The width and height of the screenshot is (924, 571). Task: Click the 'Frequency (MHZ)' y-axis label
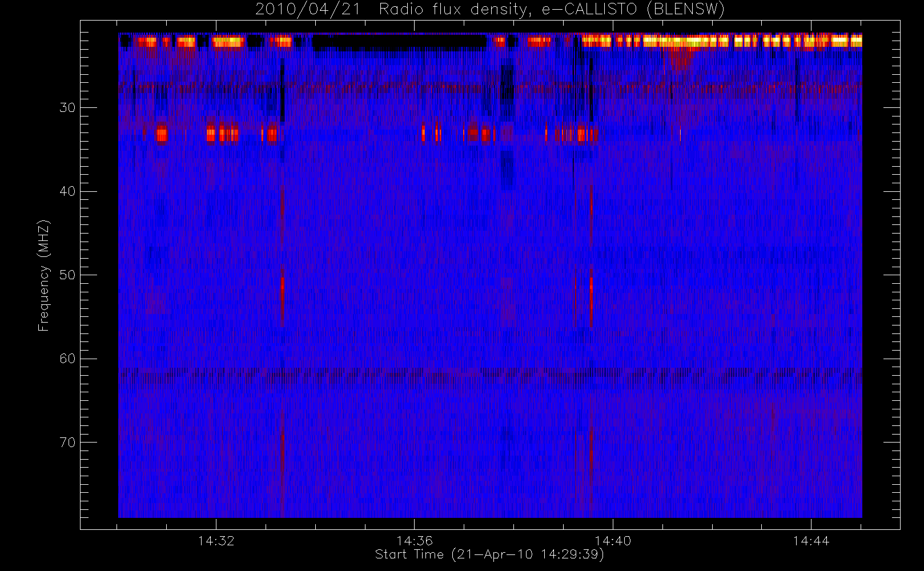point(44,275)
